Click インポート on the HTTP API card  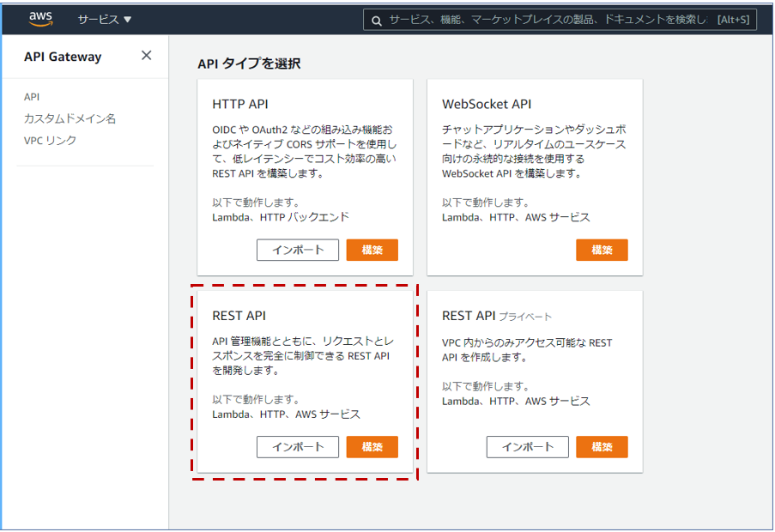(297, 250)
